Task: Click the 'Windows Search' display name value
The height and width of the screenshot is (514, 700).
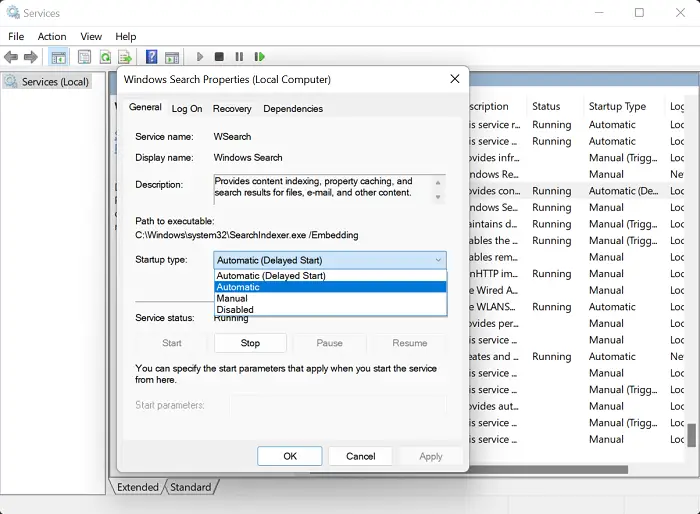Action: click(x=248, y=158)
